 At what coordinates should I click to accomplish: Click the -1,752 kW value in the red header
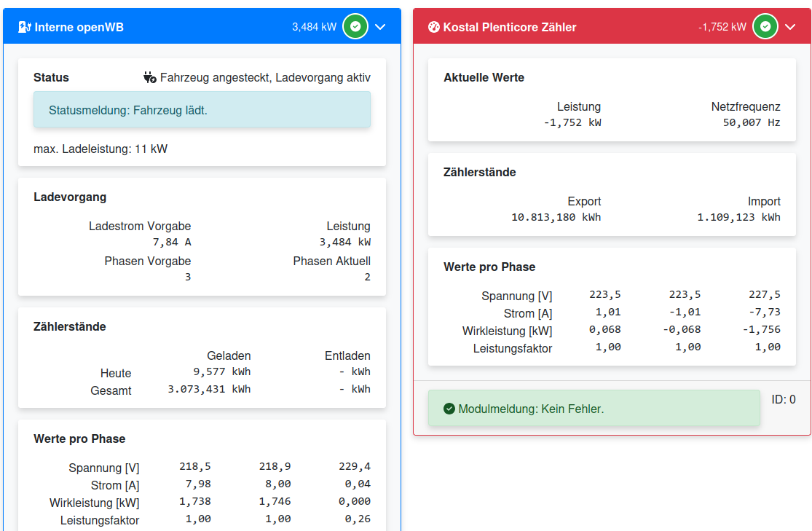[x=722, y=27]
